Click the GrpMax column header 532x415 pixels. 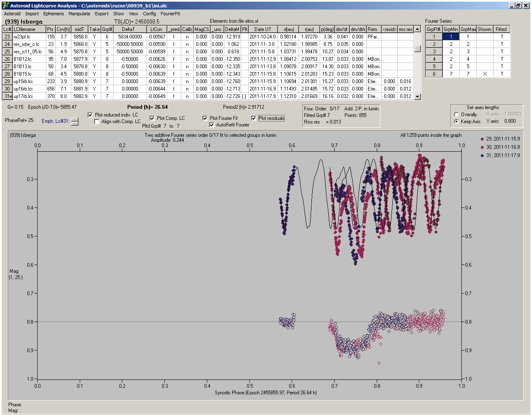click(468, 29)
